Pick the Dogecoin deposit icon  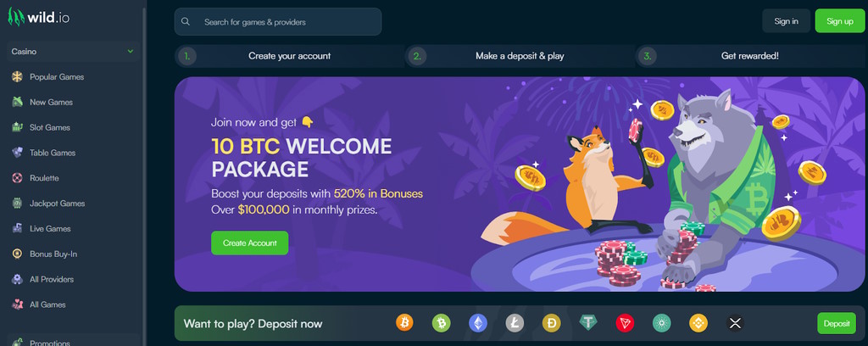click(x=551, y=323)
